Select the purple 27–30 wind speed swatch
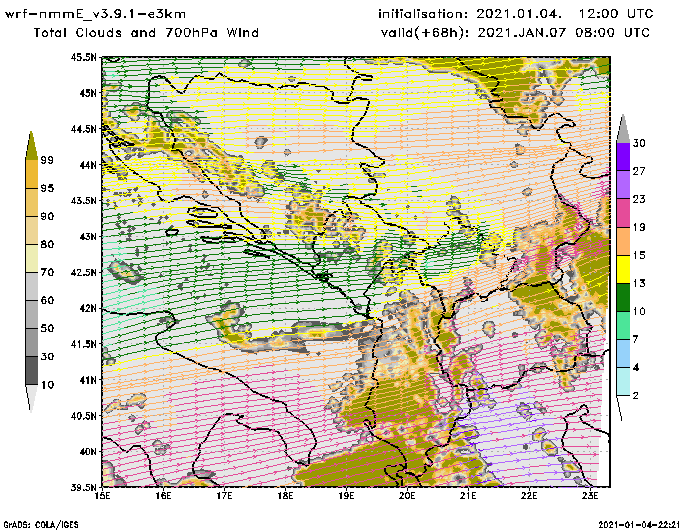The image size is (700, 530). click(x=623, y=157)
